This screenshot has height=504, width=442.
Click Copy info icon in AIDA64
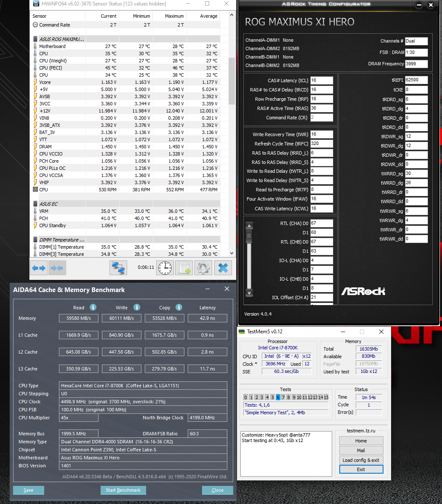(179, 307)
